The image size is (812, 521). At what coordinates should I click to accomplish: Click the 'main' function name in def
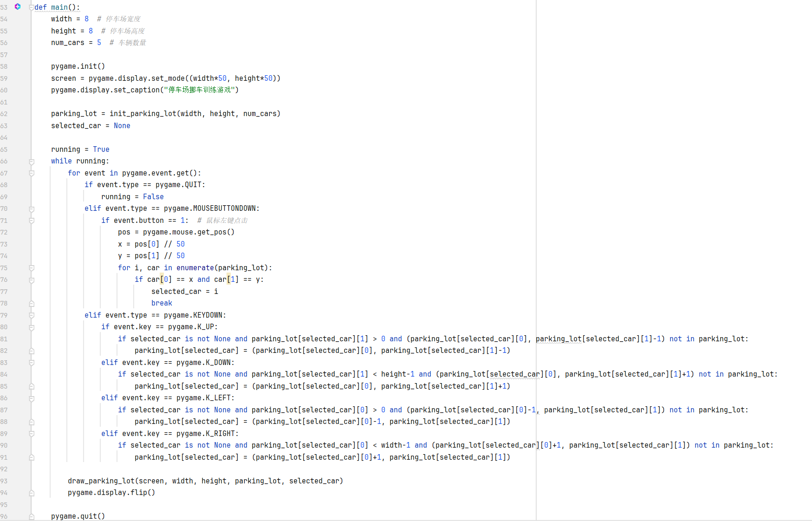coord(59,7)
